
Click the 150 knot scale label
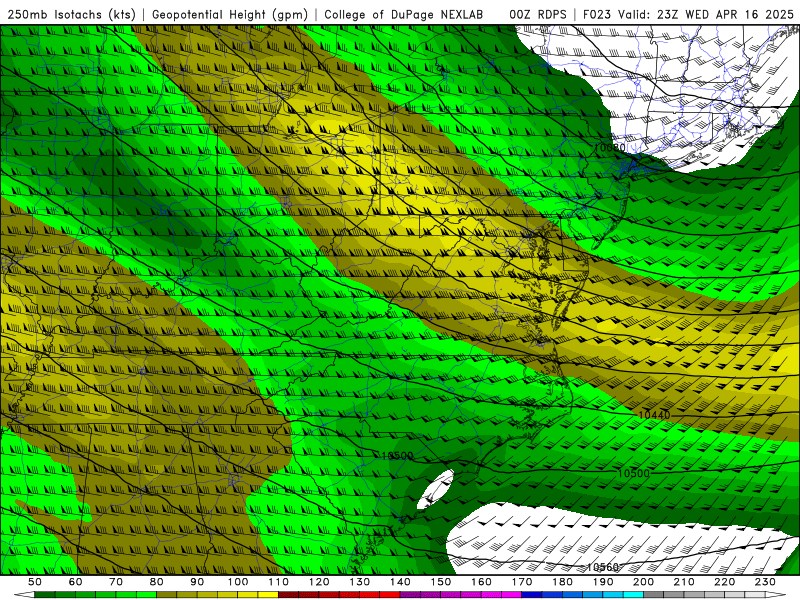coord(441,582)
